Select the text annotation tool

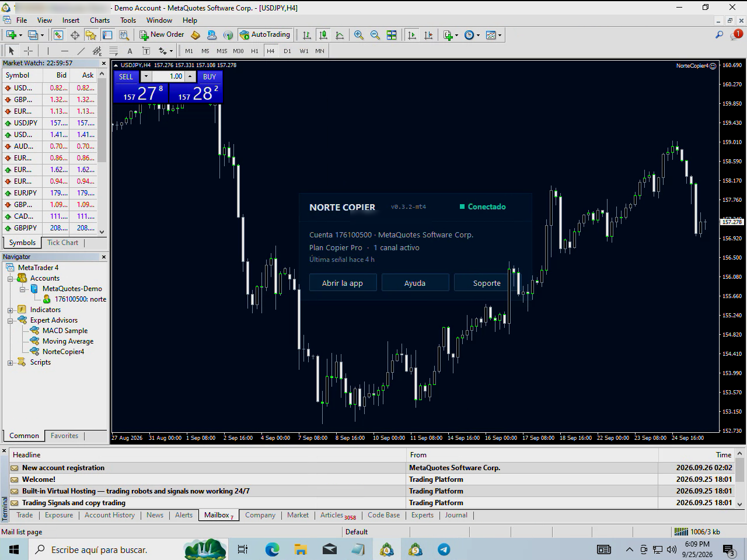(x=130, y=51)
